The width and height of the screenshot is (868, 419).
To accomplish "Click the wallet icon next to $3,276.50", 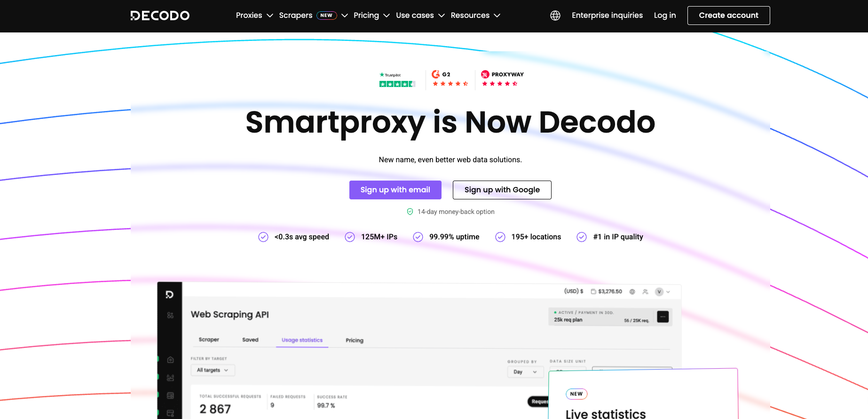I will point(593,292).
